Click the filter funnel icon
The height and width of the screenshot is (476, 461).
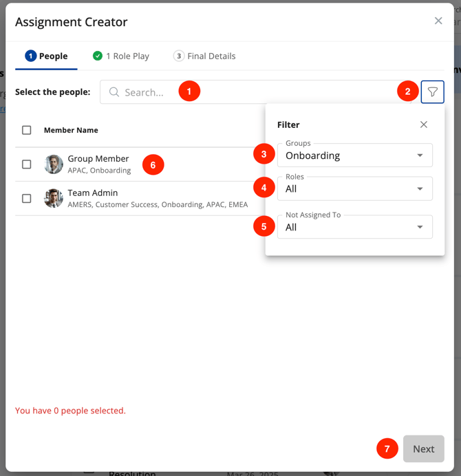coord(432,92)
